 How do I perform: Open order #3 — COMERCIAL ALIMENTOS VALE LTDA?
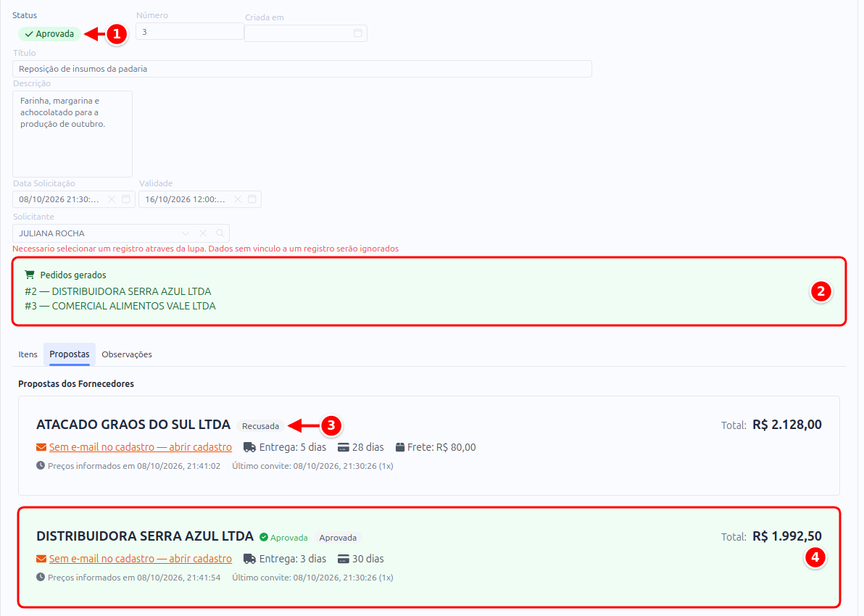pyautogui.click(x=120, y=306)
